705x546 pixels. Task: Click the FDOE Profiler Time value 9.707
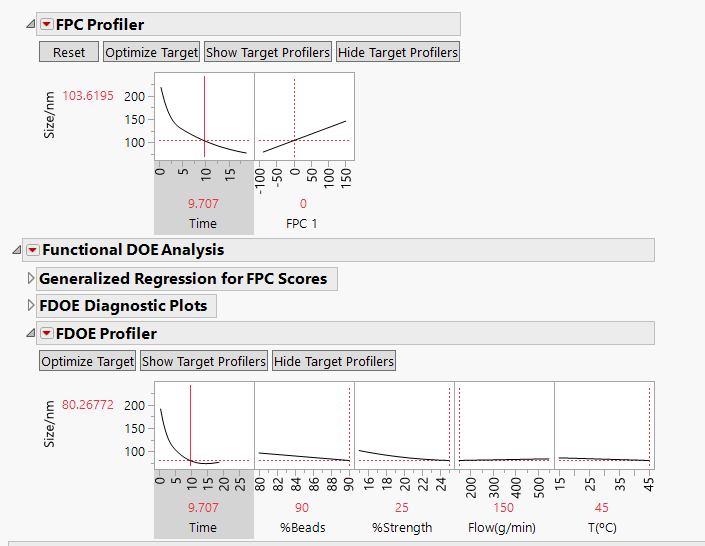click(203, 508)
